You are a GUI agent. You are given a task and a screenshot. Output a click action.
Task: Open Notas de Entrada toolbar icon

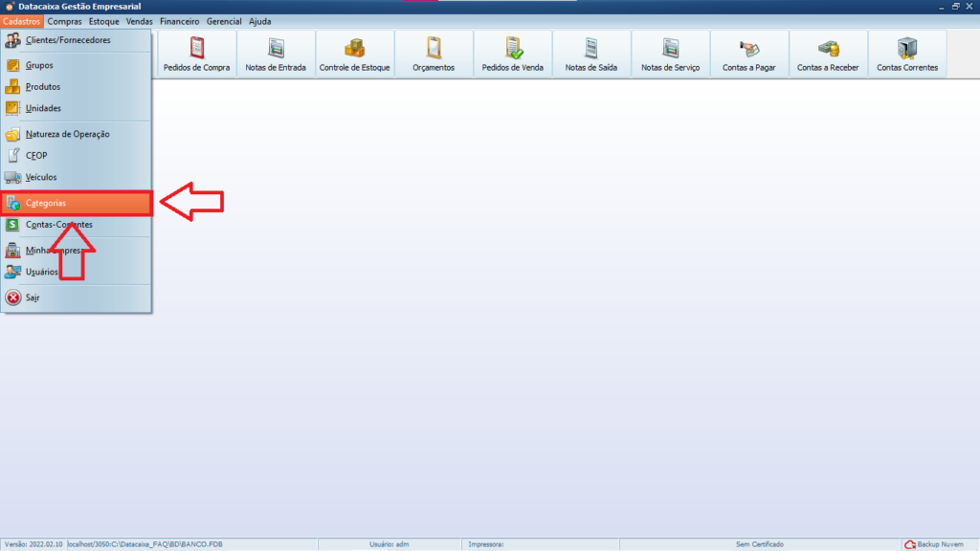(x=276, y=55)
